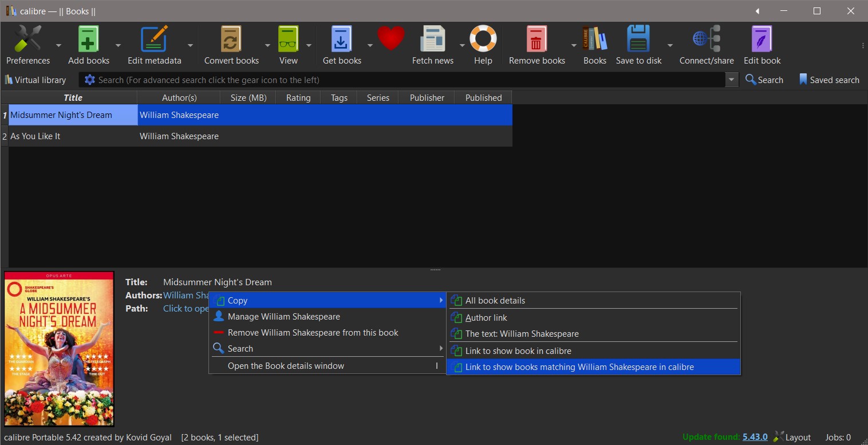The width and height of the screenshot is (868, 445).
Task: Sort by Rating column header
Action: (298, 97)
